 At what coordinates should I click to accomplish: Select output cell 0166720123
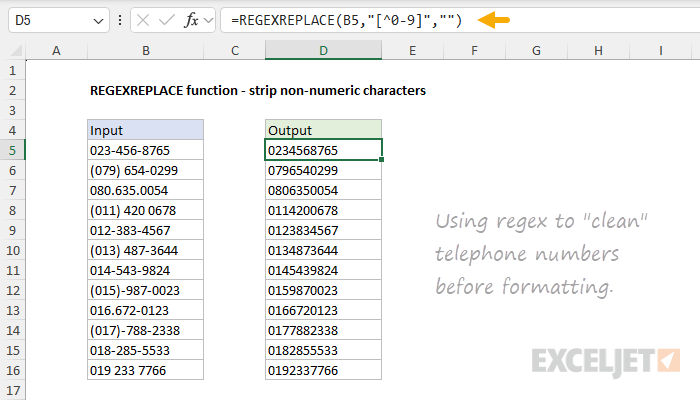pyautogui.click(x=324, y=310)
